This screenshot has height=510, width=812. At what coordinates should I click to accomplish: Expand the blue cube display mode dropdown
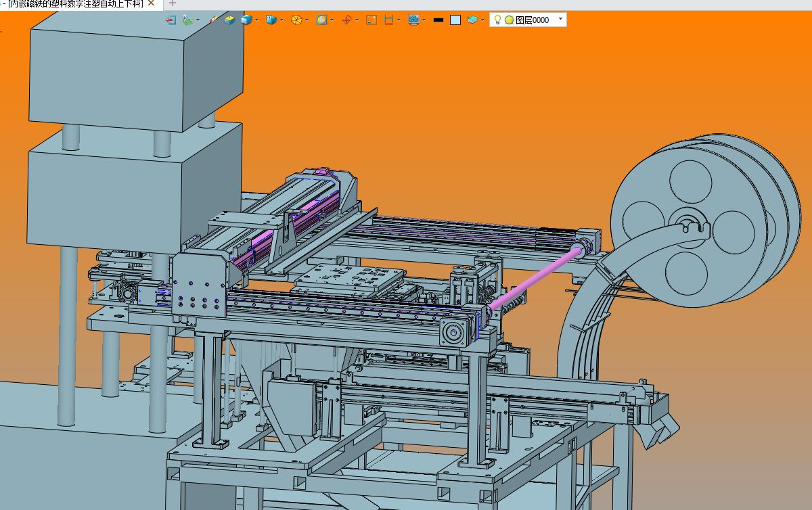pos(256,20)
